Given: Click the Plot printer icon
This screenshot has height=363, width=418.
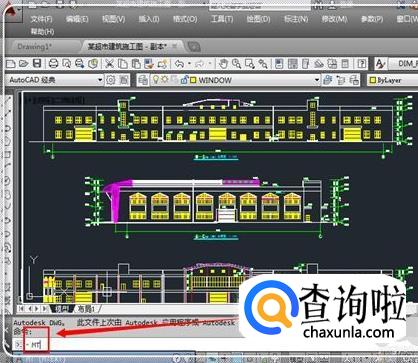Looking at the screenshot, I should coord(53,63).
